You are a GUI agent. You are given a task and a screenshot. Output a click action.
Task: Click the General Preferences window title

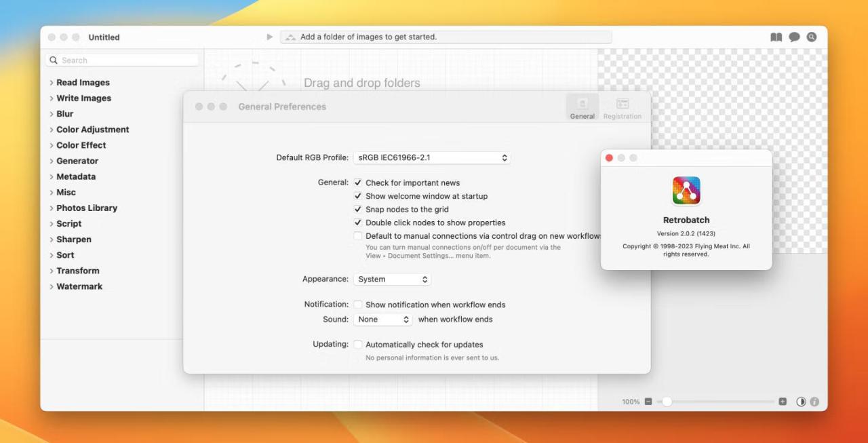click(x=282, y=107)
